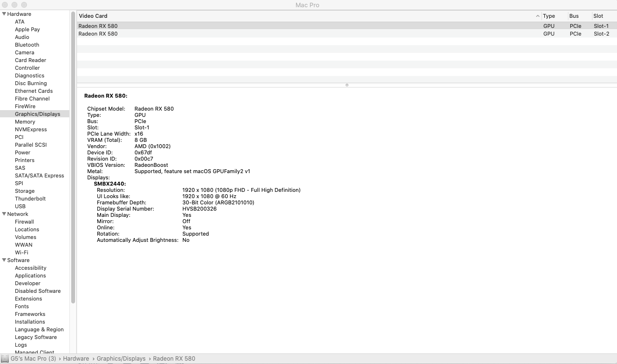
Task: Open the SPI hardware entry
Action: point(19,183)
